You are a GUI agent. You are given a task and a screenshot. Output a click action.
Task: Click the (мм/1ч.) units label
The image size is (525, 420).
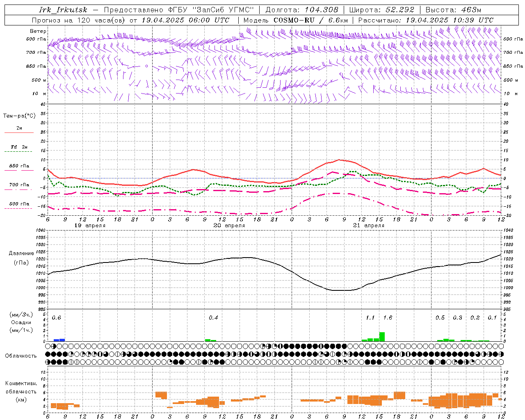pyautogui.click(x=21, y=330)
